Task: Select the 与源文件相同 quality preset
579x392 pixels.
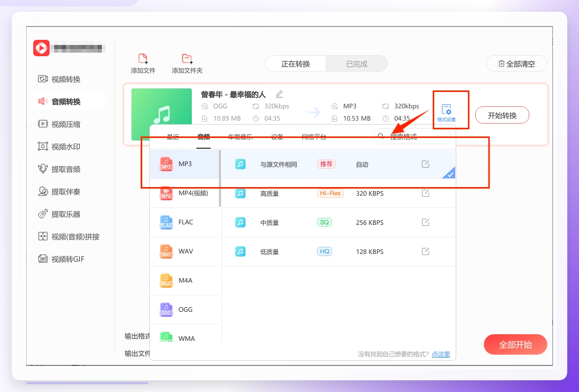Action: click(339, 164)
